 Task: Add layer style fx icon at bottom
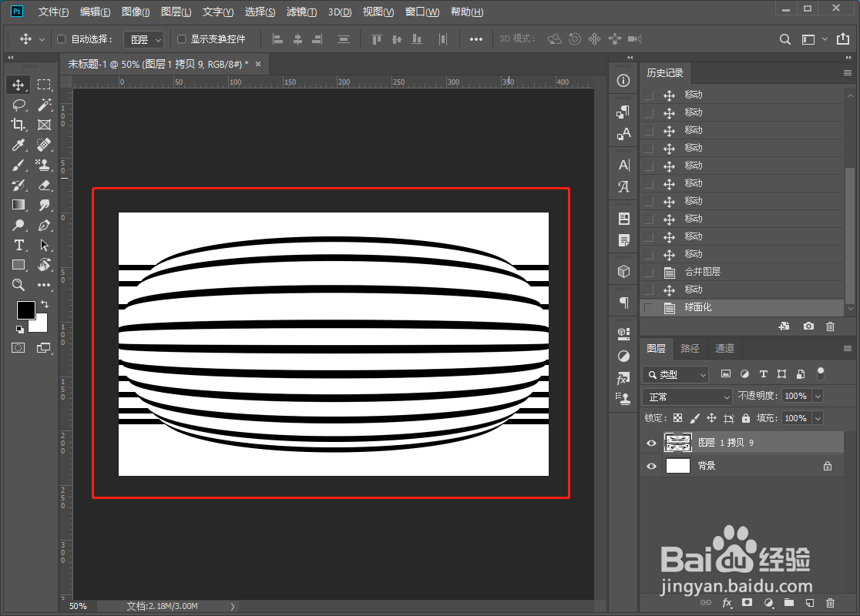click(727, 603)
